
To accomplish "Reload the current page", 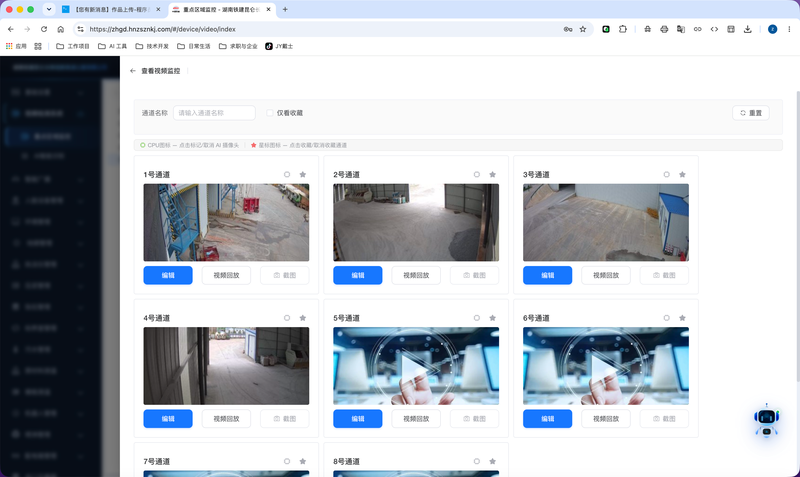I will click(44, 29).
